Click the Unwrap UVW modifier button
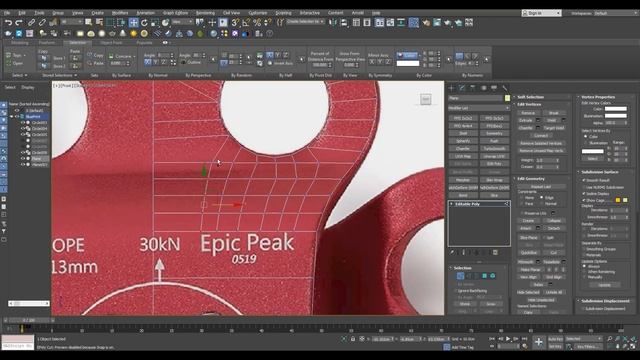This screenshot has width=640, height=360. [x=494, y=156]
